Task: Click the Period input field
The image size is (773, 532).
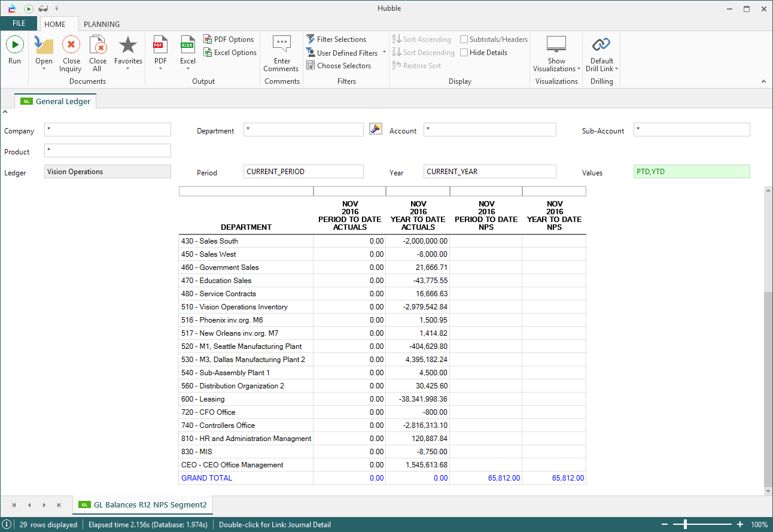Action: (303, 172)
